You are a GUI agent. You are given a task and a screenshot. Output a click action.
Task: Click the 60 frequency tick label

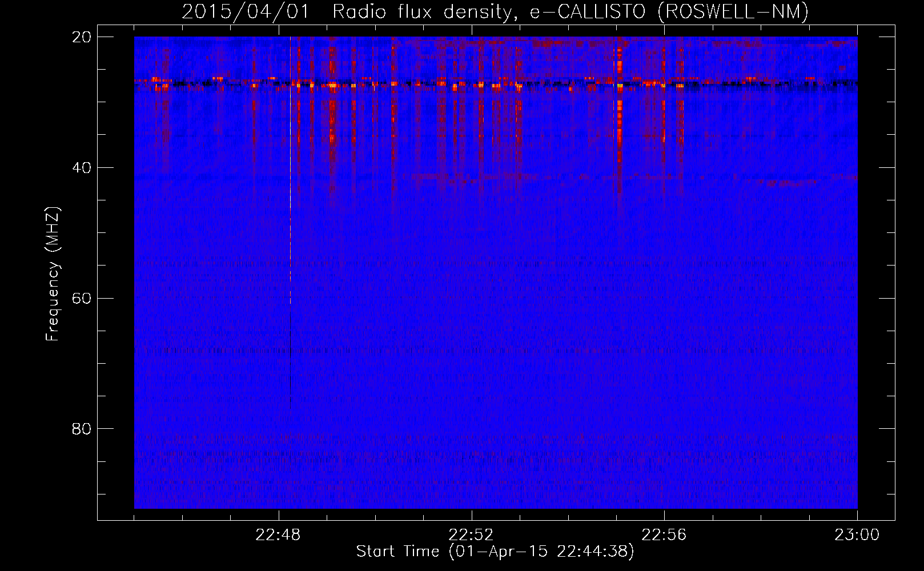82,299
